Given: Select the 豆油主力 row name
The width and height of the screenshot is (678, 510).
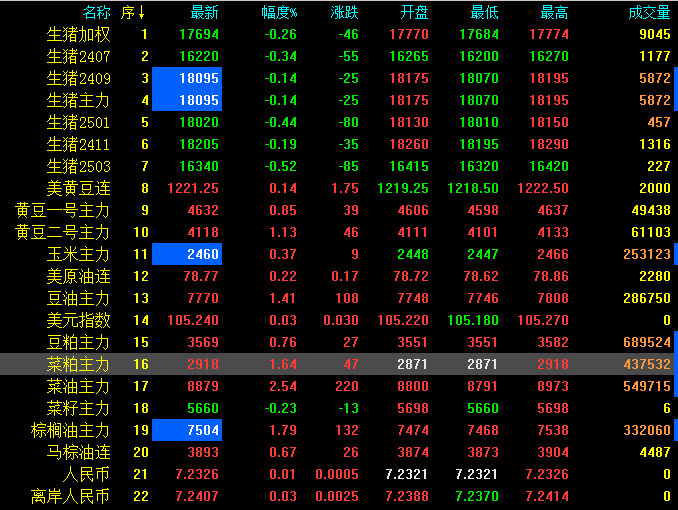Looking at the screenshot, I should coord(79,299).
